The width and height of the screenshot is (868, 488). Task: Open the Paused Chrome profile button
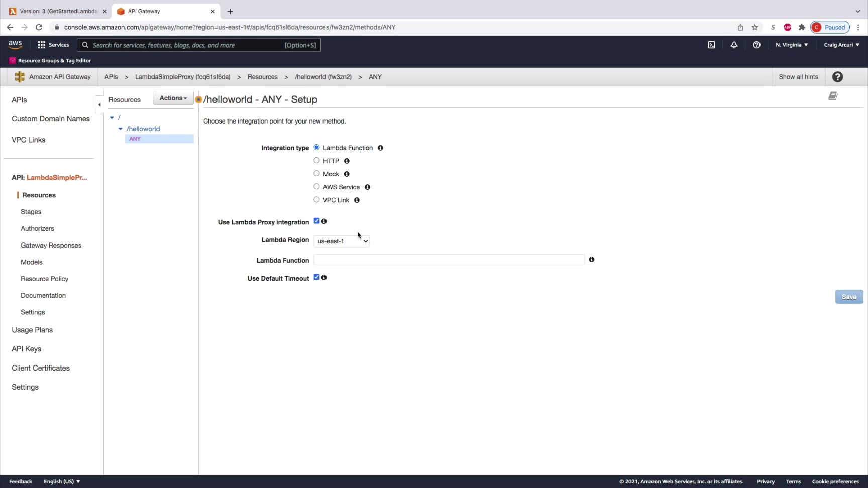[x=830, y=27]
